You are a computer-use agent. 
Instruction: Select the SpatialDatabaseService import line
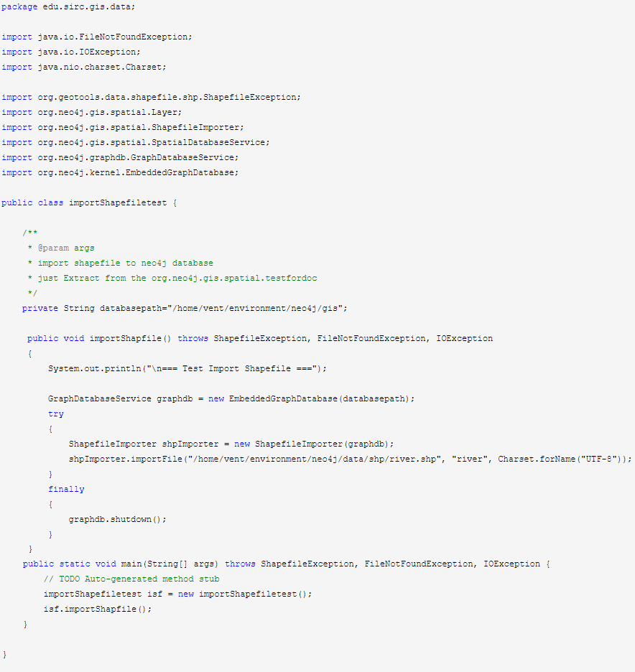[x=136, y=142]
